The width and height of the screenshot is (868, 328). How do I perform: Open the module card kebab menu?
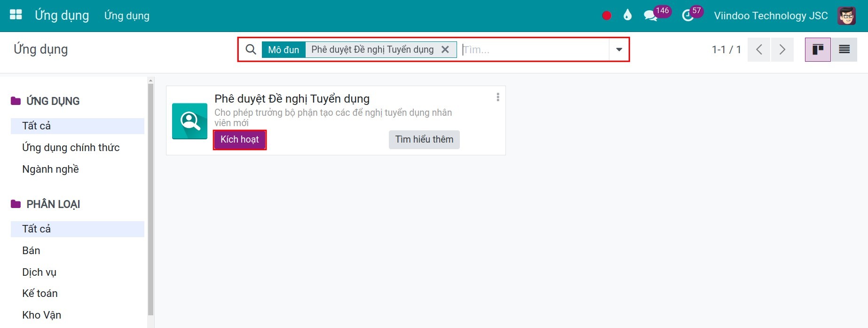(497, 97)
